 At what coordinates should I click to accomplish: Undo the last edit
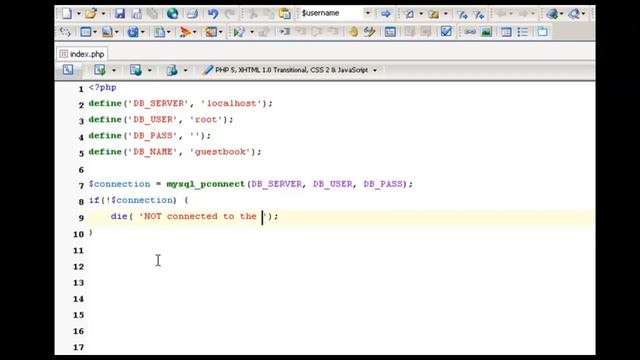[213, 13]
